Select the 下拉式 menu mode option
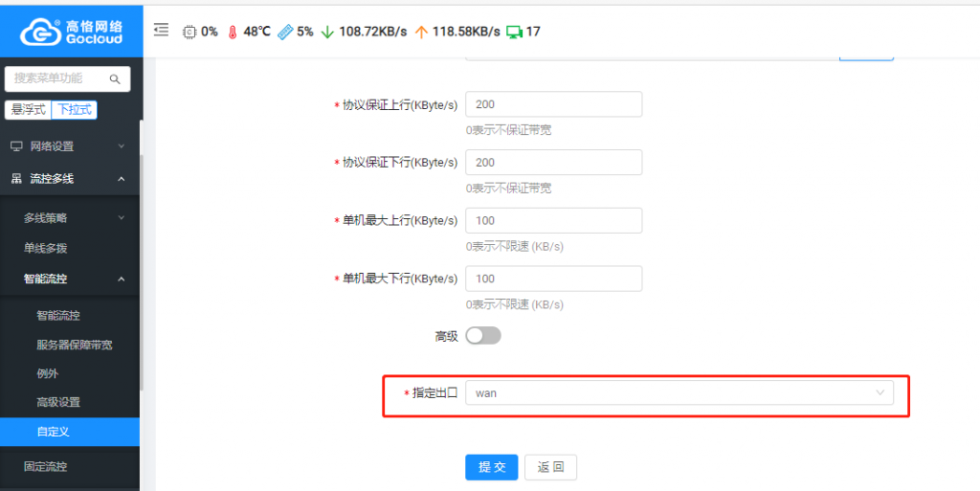 pos(74,110)
